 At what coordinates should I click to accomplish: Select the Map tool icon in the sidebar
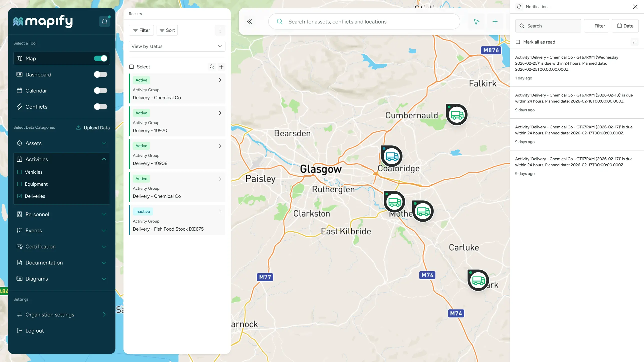[x=19, y=58]
